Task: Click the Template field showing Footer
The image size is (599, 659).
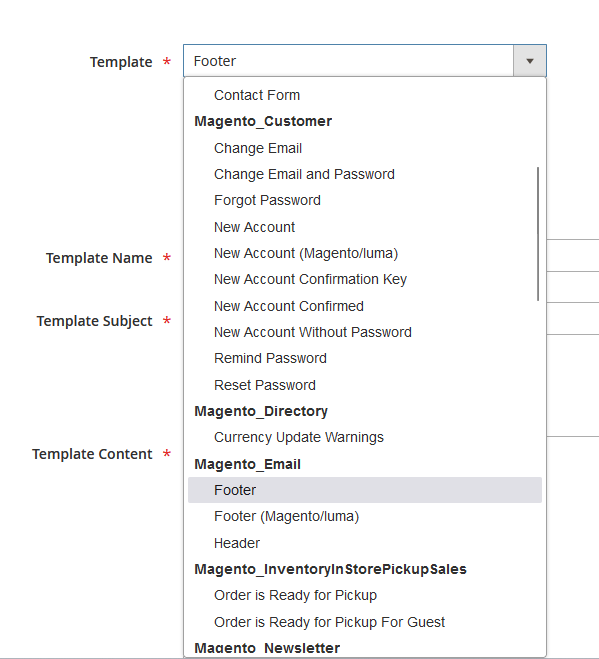Action: pos(365,61)
